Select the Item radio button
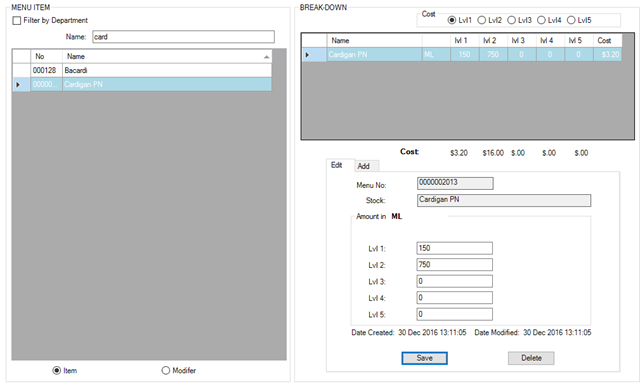Viewport: 640px width, 384px height. pos(57,371)
